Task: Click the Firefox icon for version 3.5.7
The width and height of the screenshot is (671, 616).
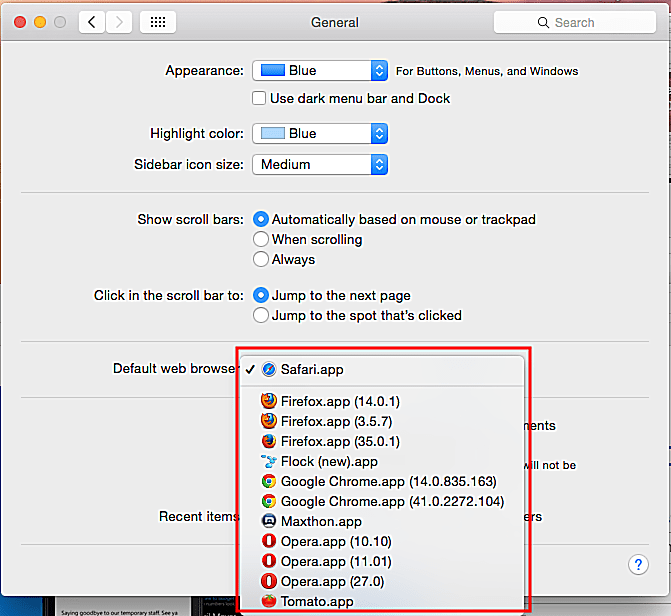Action: 269,421
